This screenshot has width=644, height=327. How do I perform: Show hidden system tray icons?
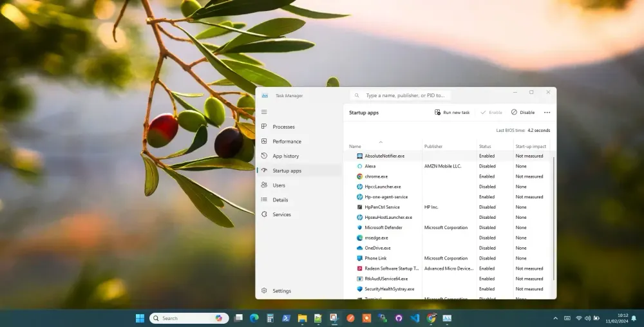[x=556, y=319]
